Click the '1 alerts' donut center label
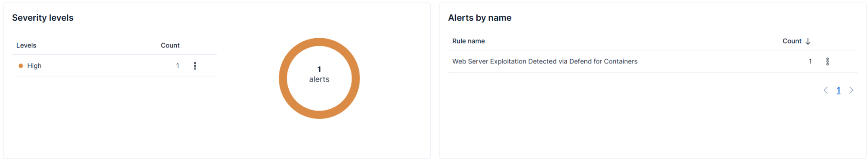This screenshot has height=161, width=868. pos(319,75)
